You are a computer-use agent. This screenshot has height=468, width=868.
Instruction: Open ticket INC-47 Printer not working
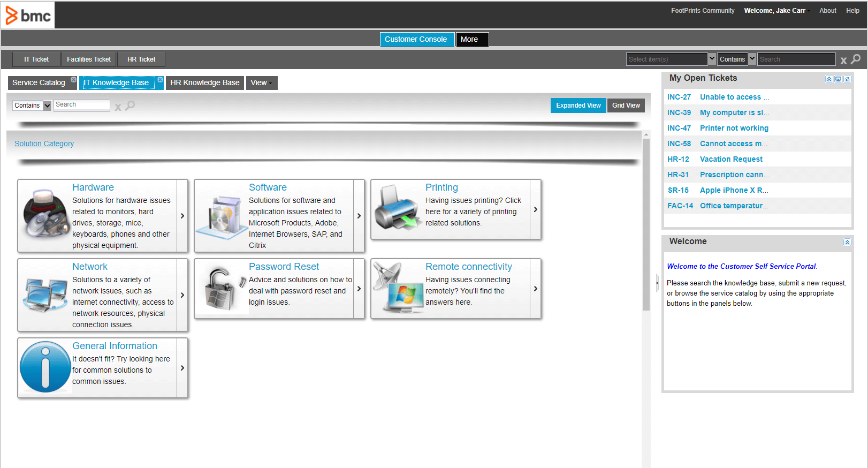(x=734, y=129)
